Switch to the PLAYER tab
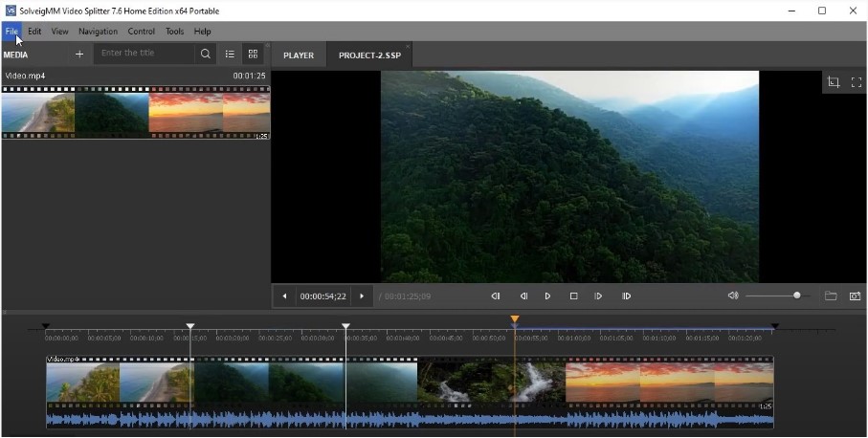868x438 pixels. click(298, 55)
